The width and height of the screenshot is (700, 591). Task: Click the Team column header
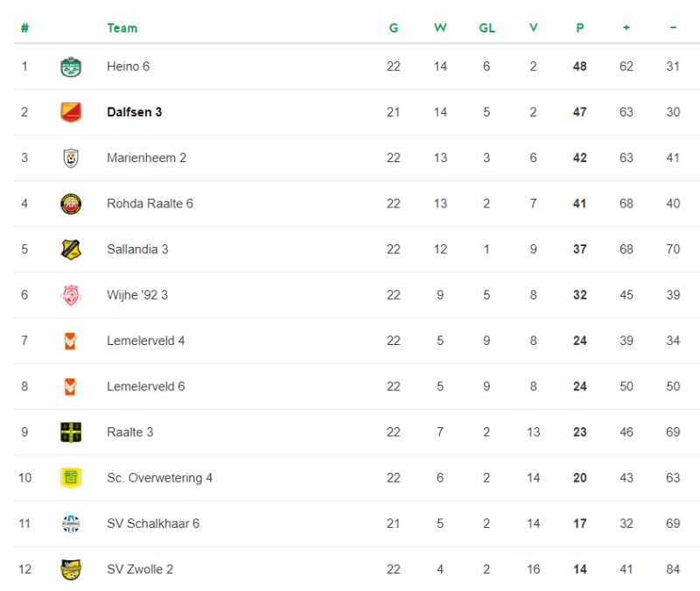122,28
